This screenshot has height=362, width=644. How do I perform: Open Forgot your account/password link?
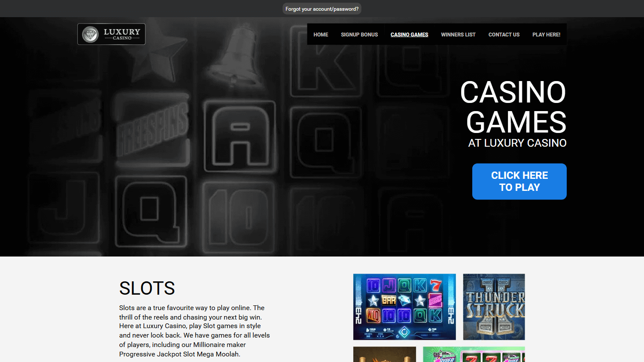[x=322, y=8]
